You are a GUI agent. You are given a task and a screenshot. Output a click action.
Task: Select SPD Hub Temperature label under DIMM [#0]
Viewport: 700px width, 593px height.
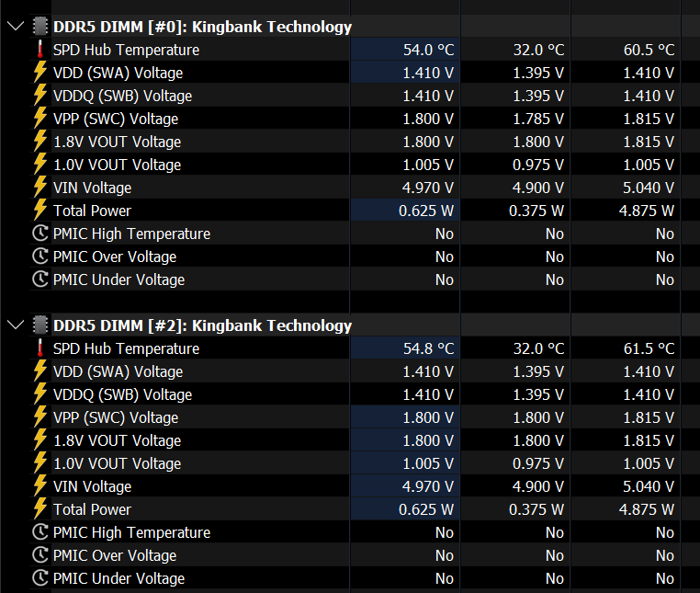(127, 50)
